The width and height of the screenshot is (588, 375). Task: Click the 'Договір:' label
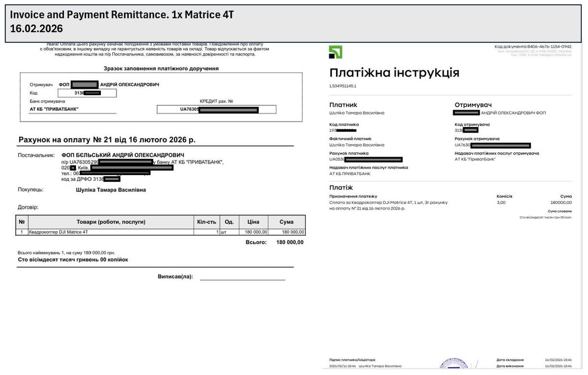(28, 207)
